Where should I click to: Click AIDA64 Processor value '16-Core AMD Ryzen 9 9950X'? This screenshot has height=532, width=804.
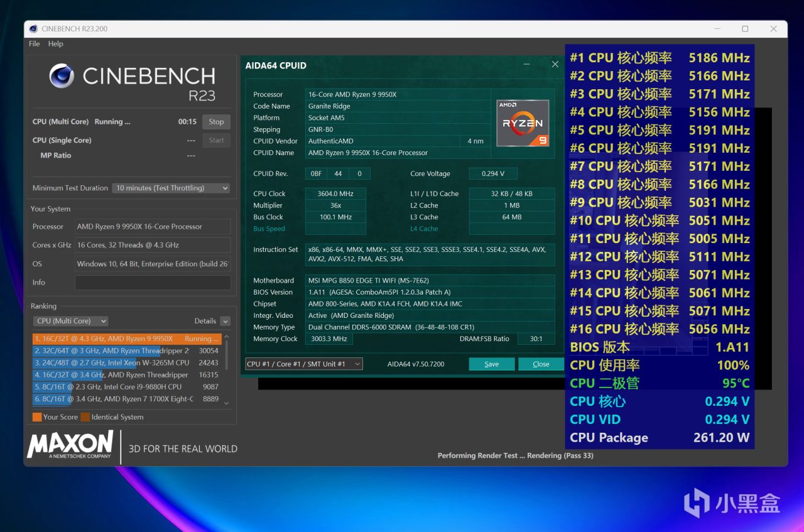398,95
